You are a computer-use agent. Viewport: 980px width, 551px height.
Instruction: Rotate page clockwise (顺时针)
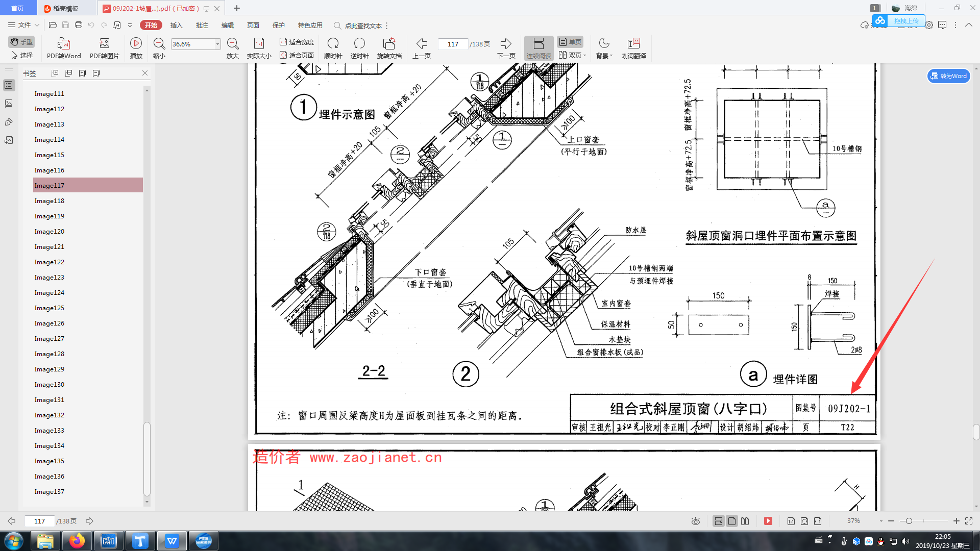point(333,48)
